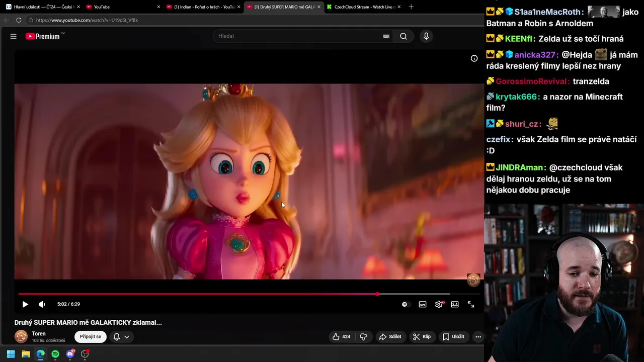
Task: Click the video title text
Action: point(88,322)
